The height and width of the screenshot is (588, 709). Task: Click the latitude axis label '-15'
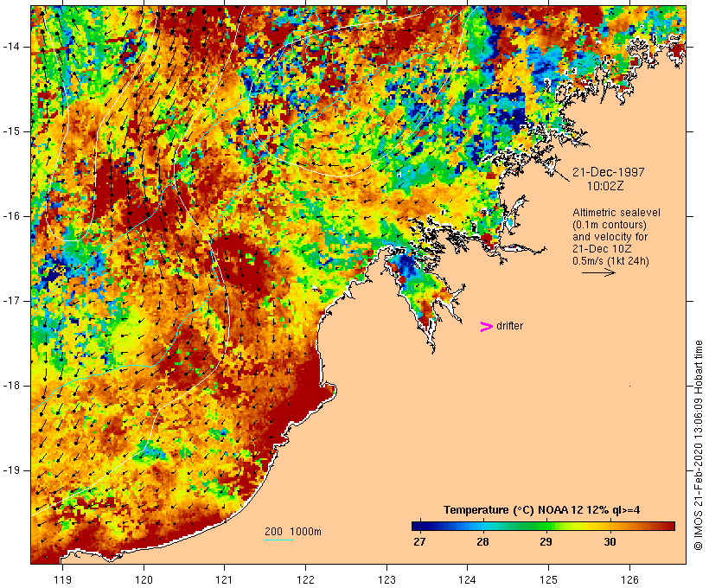click(10, 131)
